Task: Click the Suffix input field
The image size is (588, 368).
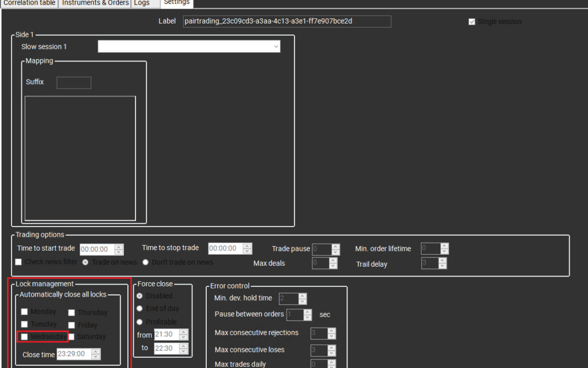Action: click(73, 82)
